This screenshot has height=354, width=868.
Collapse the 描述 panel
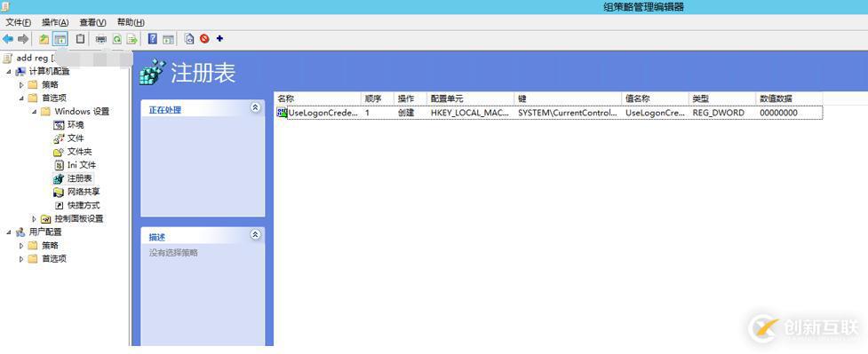tap(255, 234)
